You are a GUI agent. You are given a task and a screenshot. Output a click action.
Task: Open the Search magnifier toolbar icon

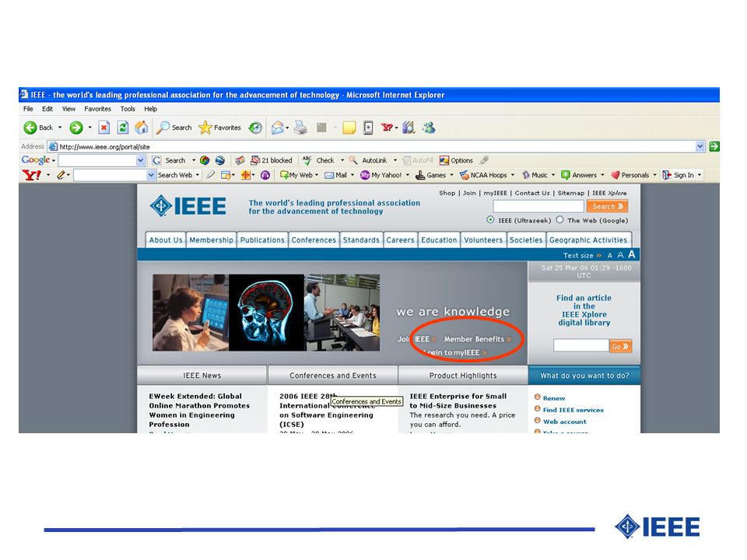tap(163, 128)
